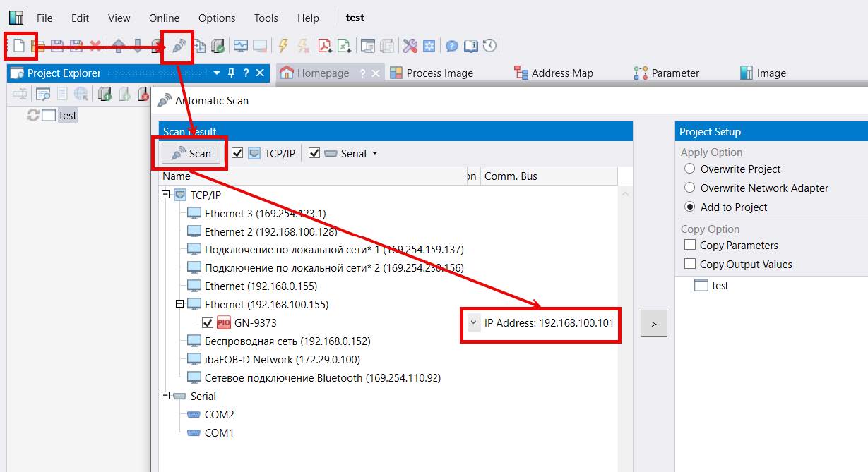
Task: Click the PDF export icon
Action: click(x=324, y=46)
